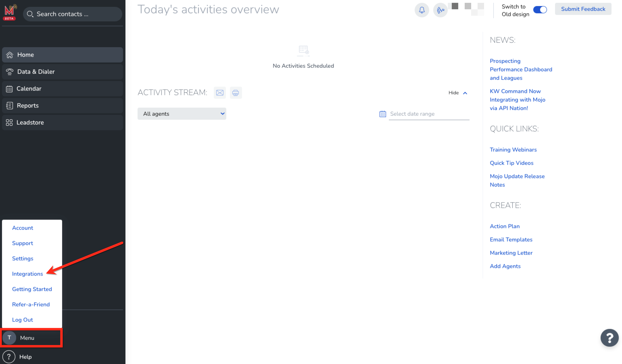Click the Select date range field
Viewport: 622px width, 364px height.
pyautogui.click(x=429, y=114)
